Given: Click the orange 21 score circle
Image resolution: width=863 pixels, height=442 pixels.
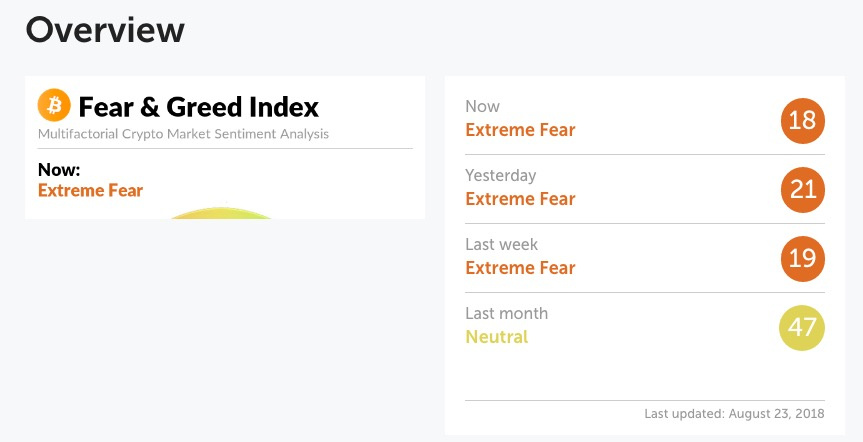Looking at the screenshot, I should (802, 190).
